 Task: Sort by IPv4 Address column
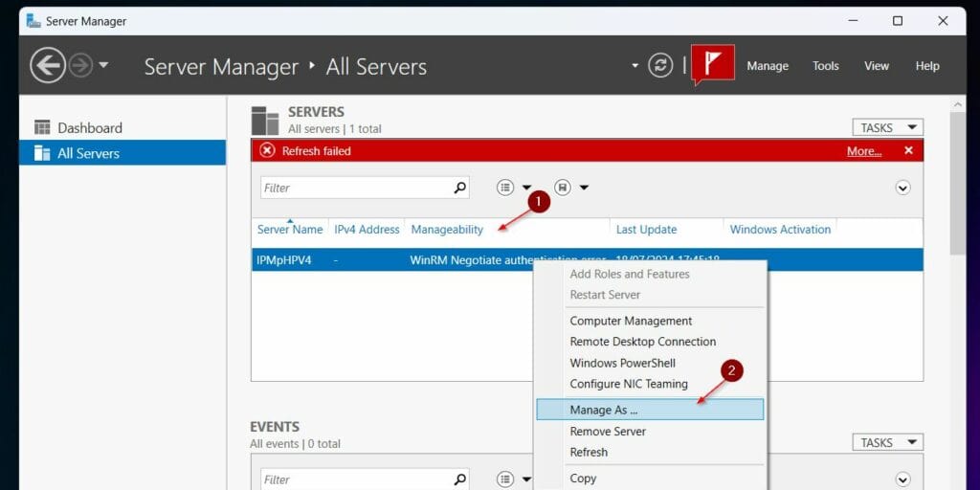pyautogui.click(x=367, y=230)
